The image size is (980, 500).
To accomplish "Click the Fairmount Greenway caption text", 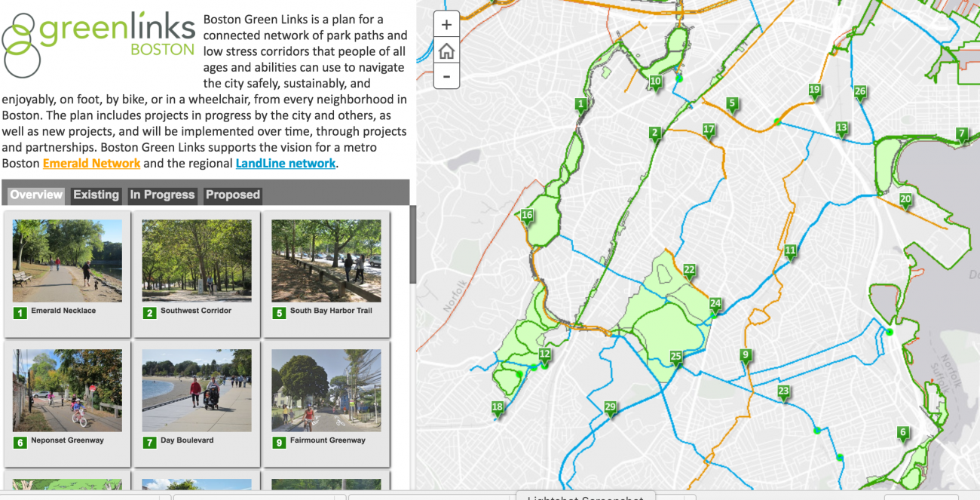I will (x=328, y=440).
